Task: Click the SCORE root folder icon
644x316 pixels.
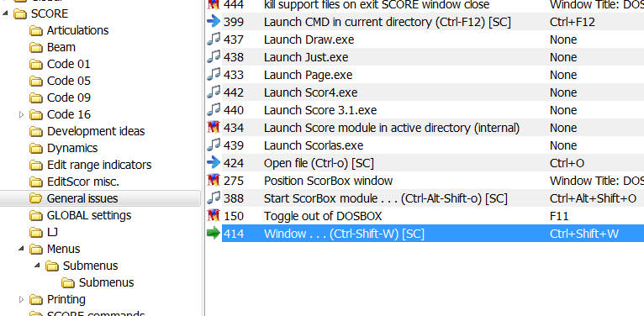Action: tap(20, 14)
